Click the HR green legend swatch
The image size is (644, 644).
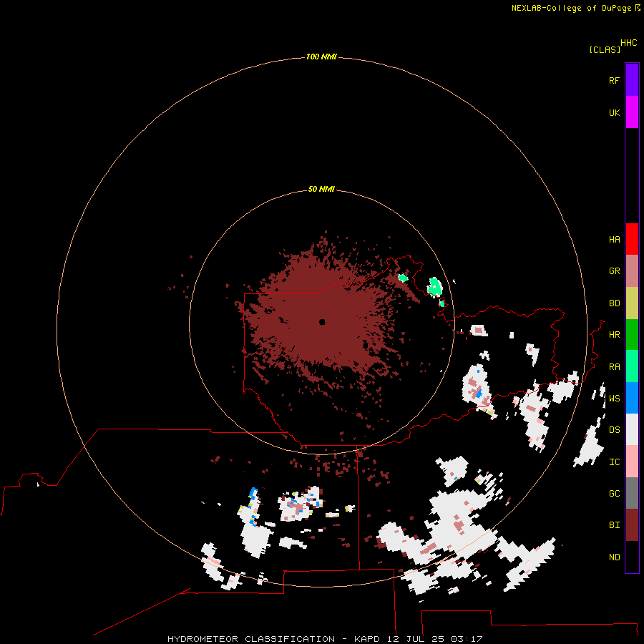point(632,335)
